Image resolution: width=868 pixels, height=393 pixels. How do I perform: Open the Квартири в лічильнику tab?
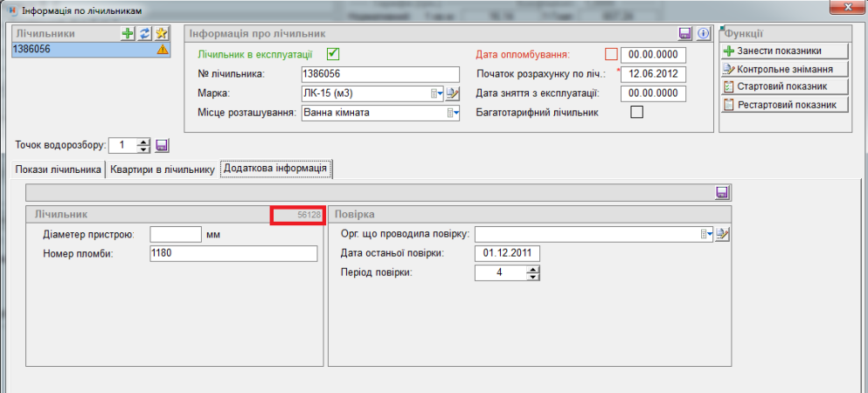click(x=162, y=169)
